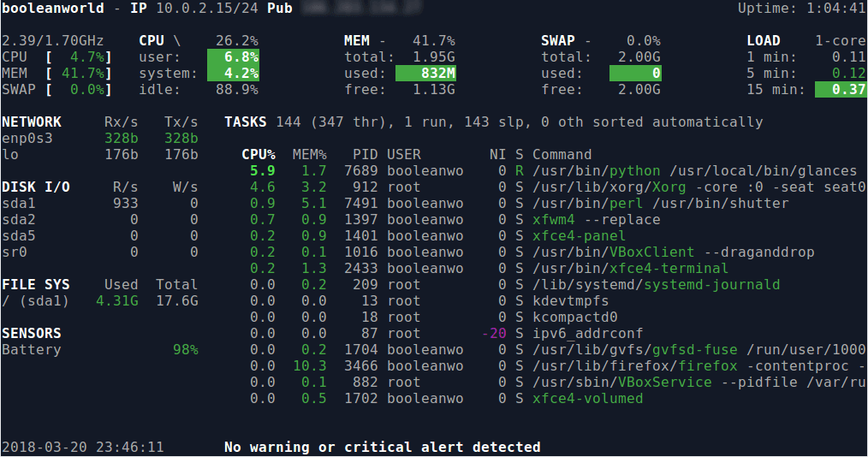Click the highlighted memory used 832M
This screenshot has width=868, height=457.
pyautogui.click(x=425, y=73)
